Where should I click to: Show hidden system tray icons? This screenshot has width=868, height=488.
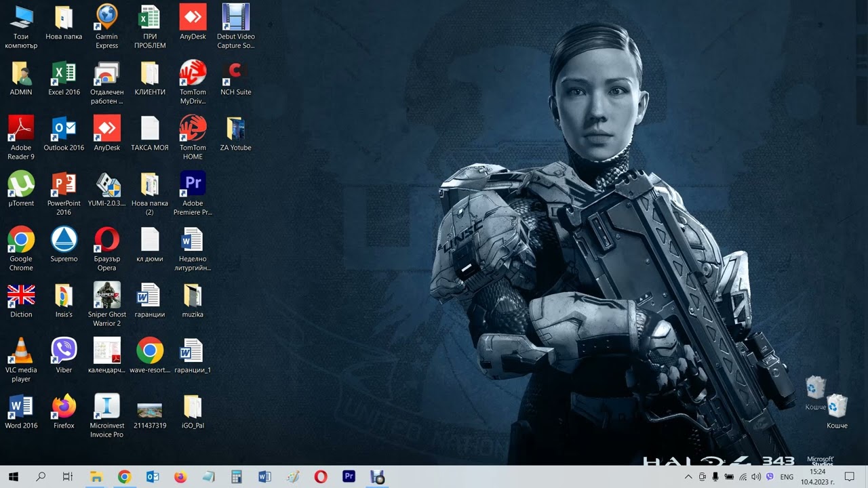click(688, 476)
